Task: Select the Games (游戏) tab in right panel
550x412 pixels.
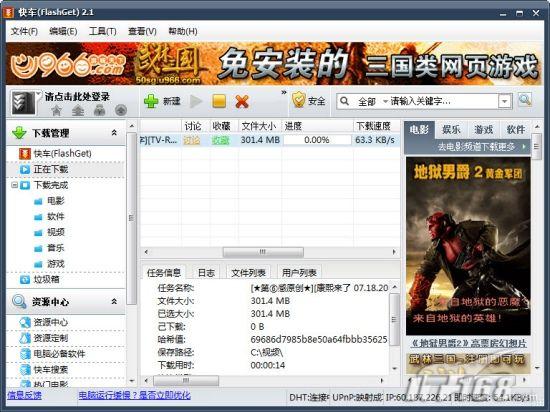Action: [483, 130]
